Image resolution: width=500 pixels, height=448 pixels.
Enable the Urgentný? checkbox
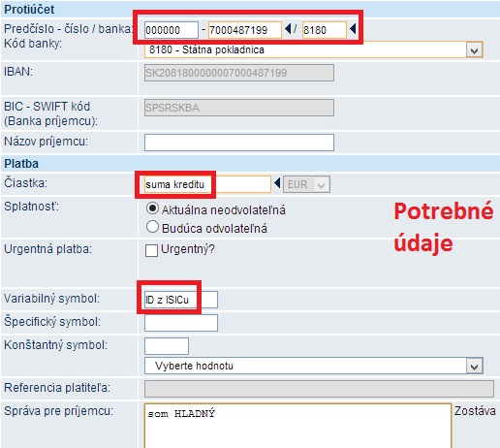tap(151, 250)
